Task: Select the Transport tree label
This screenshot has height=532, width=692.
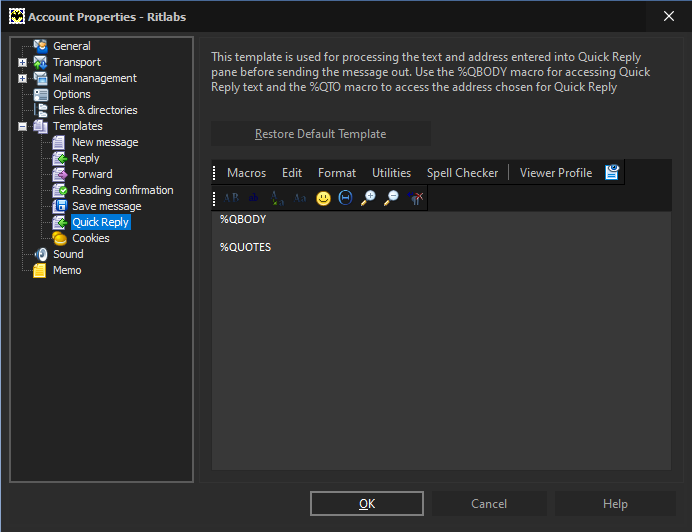Action: (x=77, y=62)
